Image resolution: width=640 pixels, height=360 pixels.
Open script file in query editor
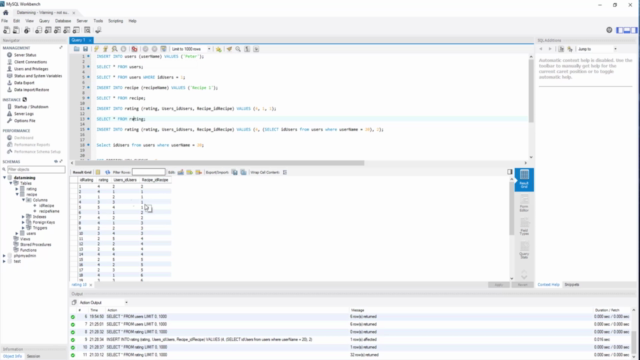point(76,49)
